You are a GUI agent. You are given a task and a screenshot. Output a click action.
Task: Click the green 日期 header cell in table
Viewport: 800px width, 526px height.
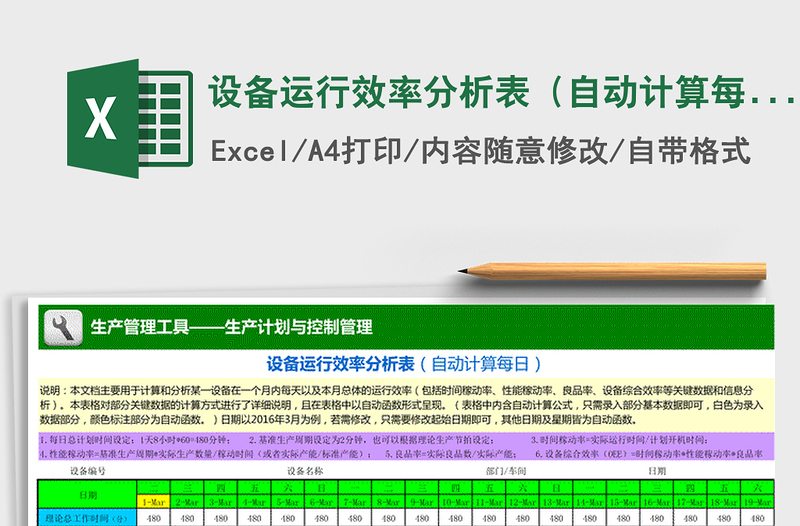pos(87,495)
